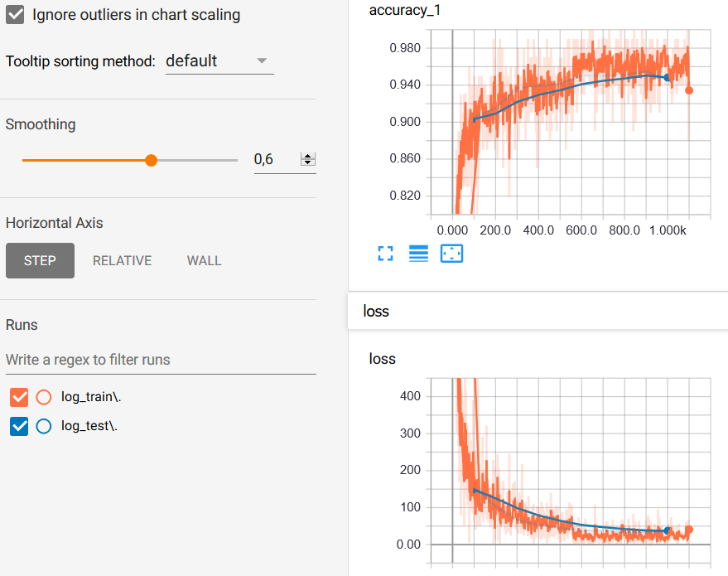Viewport: 728px width, 576px height.
Task: Switch horizontal axis to WALL
Action: coord(204,260)
